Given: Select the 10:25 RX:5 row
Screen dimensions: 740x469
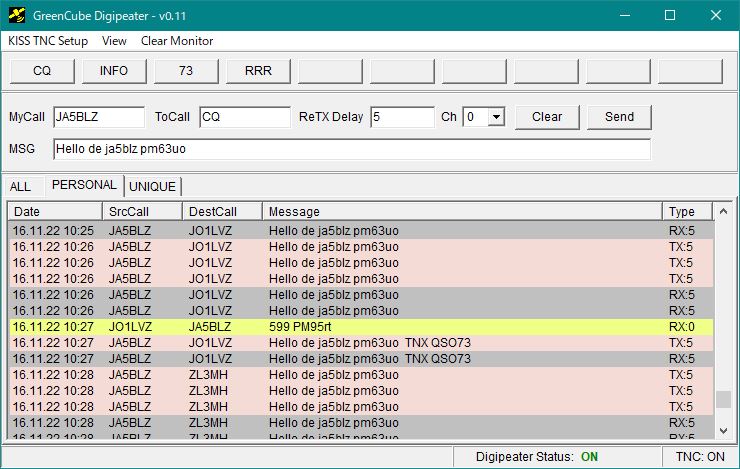Looking at the screenshot, I should (x=361, y=231).
